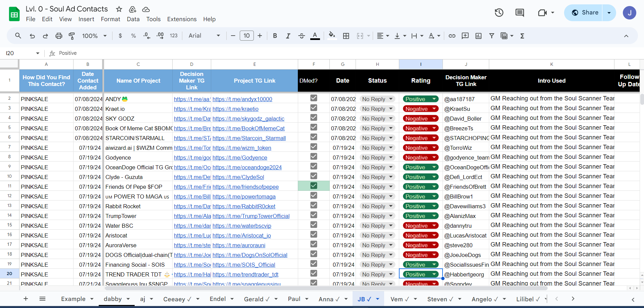
Task: Toggle DMed checkbox for Friends Of Pepe
Action: click(x=314, y=185)
